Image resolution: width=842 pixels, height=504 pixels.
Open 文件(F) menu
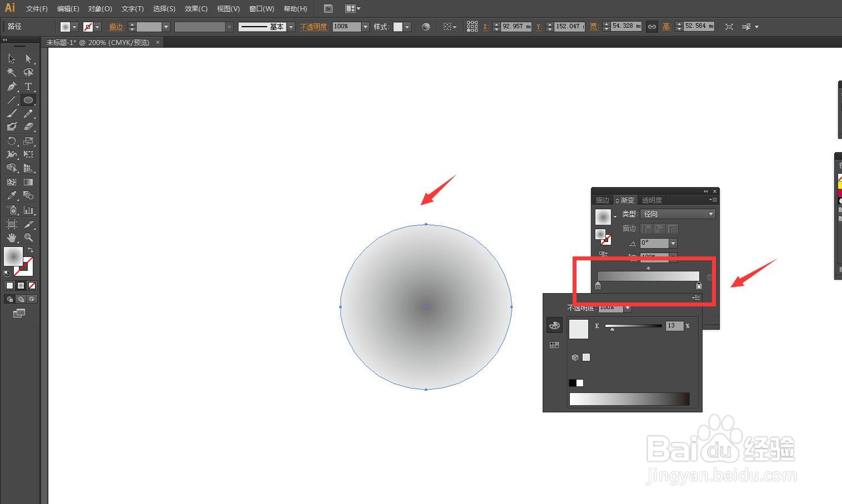coord(37,9)
